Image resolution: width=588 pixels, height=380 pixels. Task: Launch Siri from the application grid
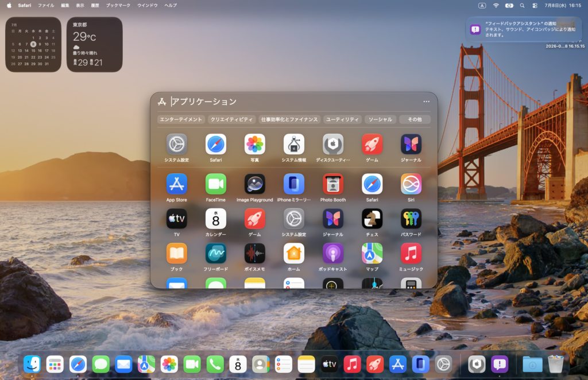point(411,184)
